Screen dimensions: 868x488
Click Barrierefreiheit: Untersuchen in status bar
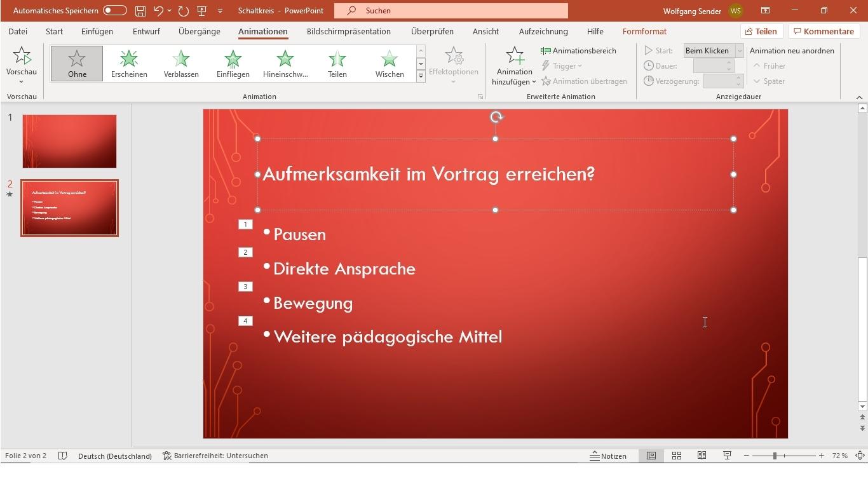point(215,456)
